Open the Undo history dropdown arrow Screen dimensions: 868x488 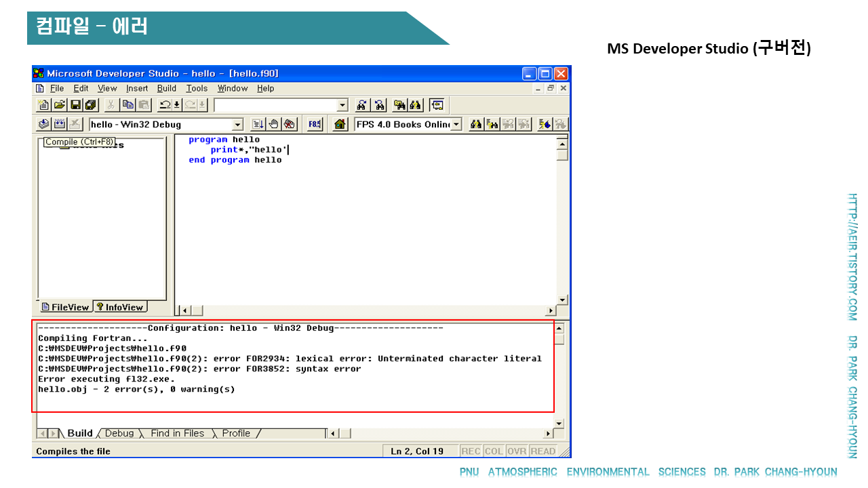(x=177, y=105)
